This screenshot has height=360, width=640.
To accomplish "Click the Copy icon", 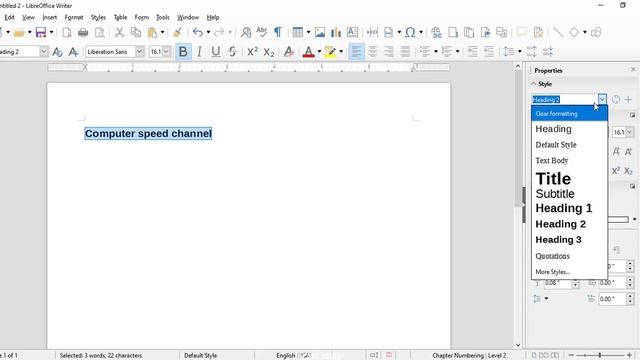I will pos(136,32).
